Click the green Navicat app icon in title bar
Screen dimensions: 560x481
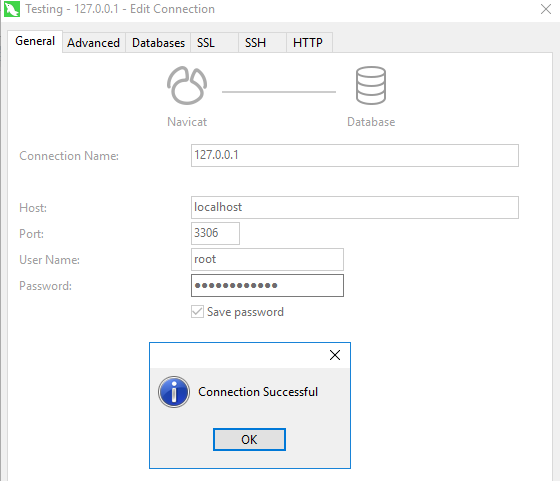pos(12,9)
